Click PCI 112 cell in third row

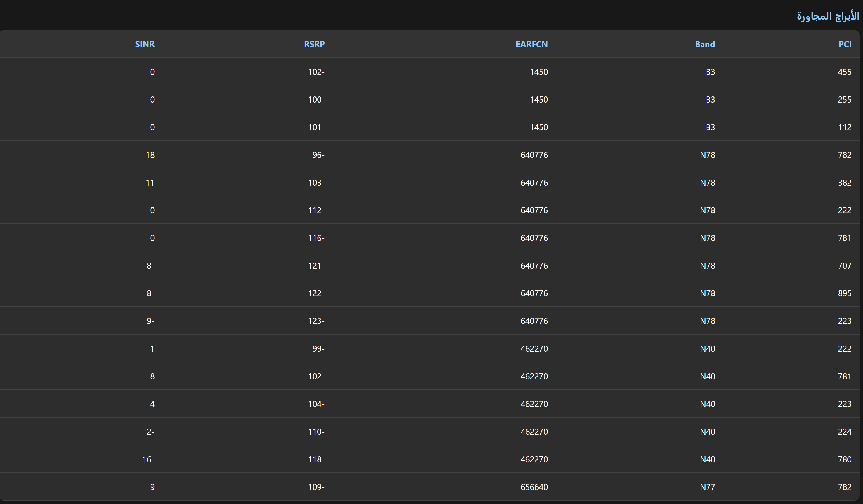[845, 127]
